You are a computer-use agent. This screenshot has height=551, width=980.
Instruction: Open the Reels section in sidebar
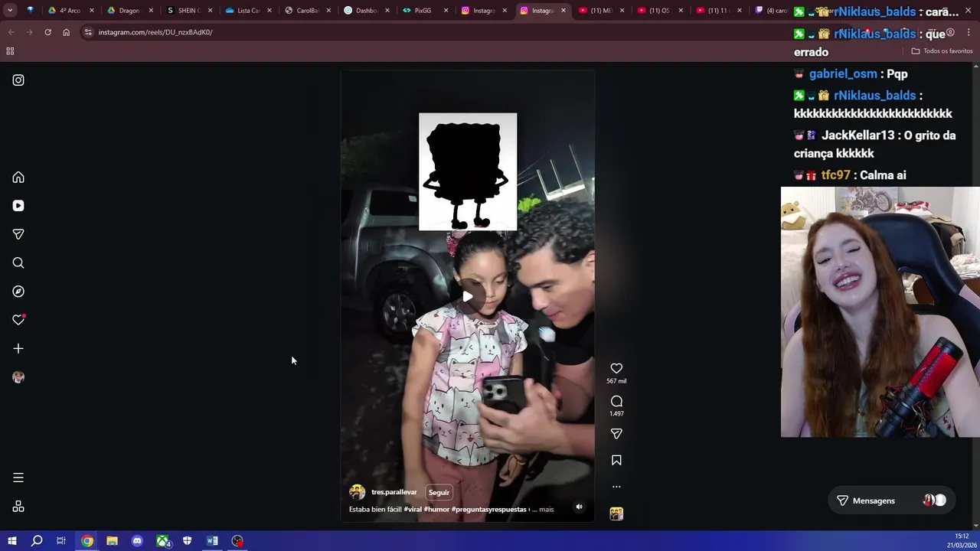(x=18, y=206)
